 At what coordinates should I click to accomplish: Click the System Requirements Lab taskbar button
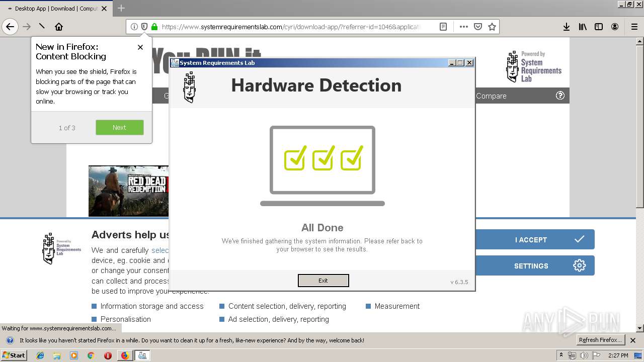click(x=142, y=355)
